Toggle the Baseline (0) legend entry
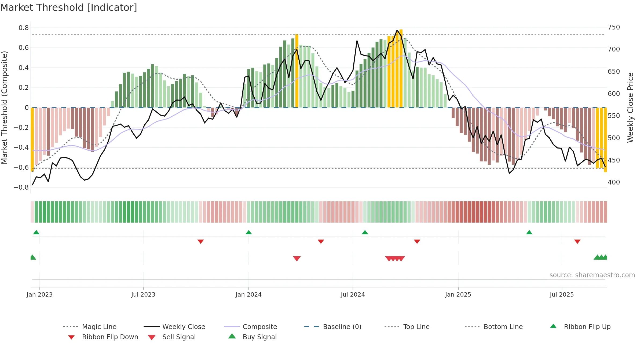The image size is (644, 362). coord(333,327)
